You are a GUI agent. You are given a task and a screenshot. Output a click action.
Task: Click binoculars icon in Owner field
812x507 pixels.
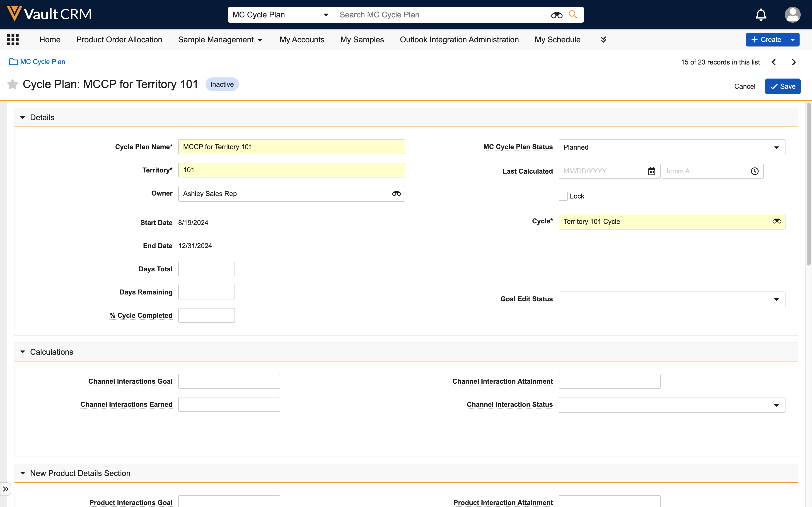[x=396, y=194]
